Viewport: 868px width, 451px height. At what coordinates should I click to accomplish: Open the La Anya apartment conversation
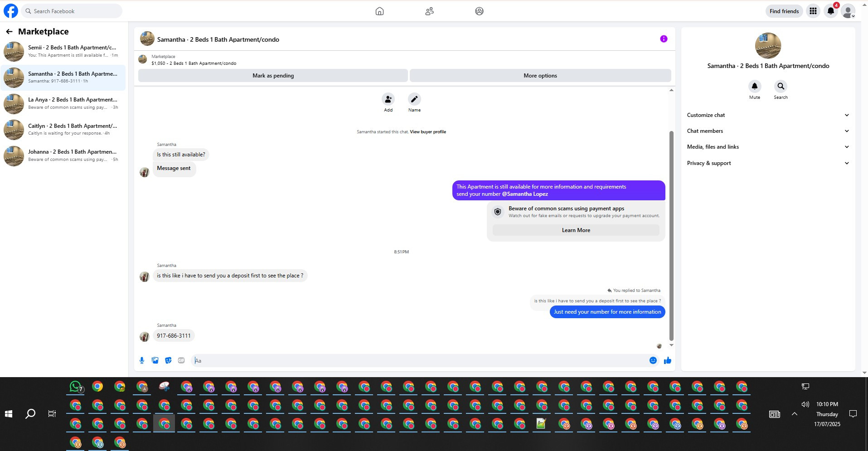(x=63, y=103)
